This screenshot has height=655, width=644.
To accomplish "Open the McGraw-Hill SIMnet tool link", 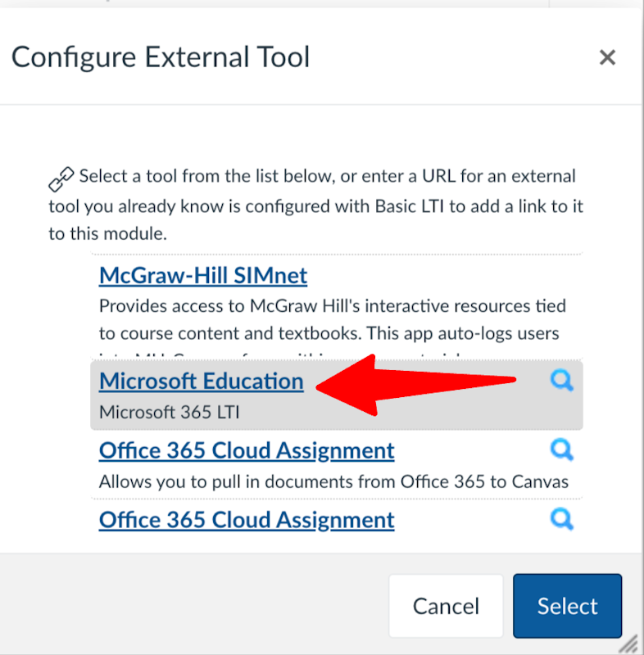I will coord(203,275).
